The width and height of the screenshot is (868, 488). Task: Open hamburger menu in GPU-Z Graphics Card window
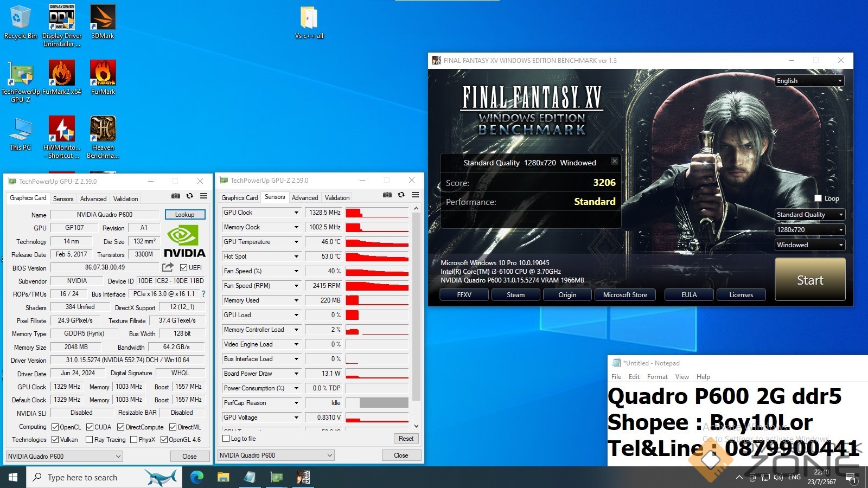pos(203,196)
